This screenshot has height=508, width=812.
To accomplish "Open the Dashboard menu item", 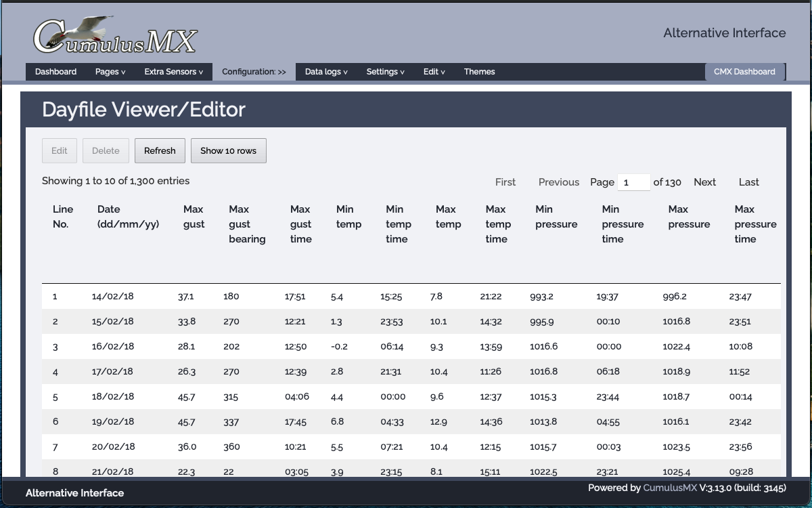I will 55,72.
